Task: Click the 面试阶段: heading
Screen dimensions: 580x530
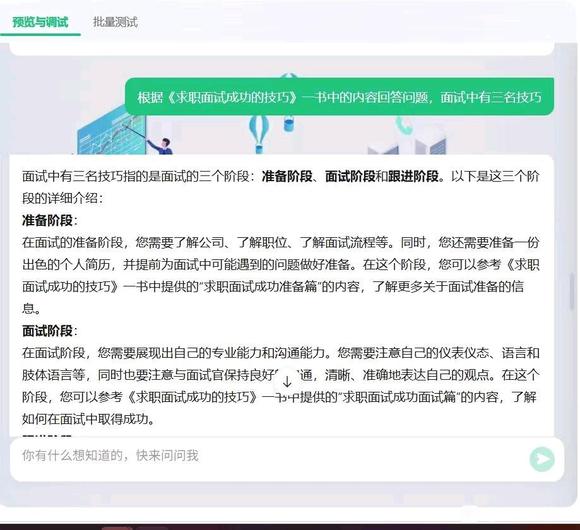Action: 50,331
